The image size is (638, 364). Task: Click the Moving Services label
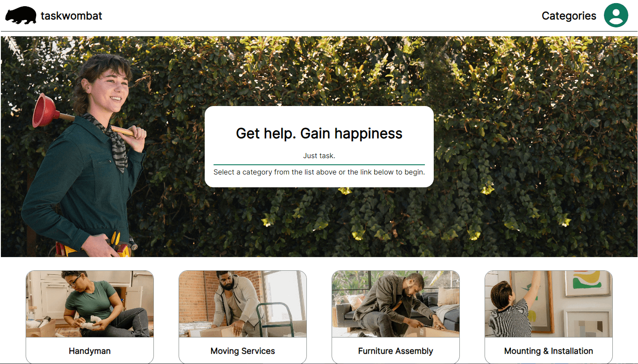(x=243, y=351)
